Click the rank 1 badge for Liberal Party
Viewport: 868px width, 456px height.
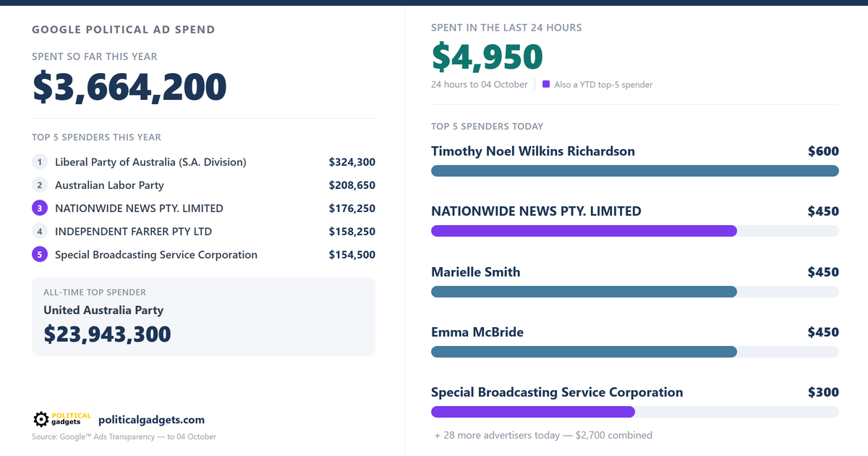pyautogui.click(x=40, y=162)
